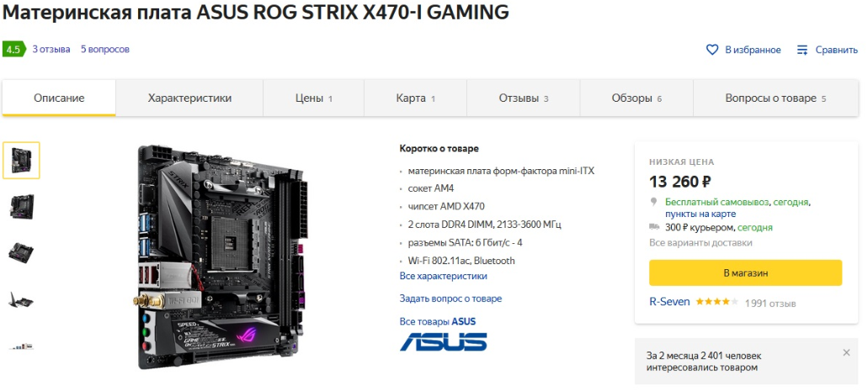Switch to the Цены tab
868x392 pixels.
[313, 98]
